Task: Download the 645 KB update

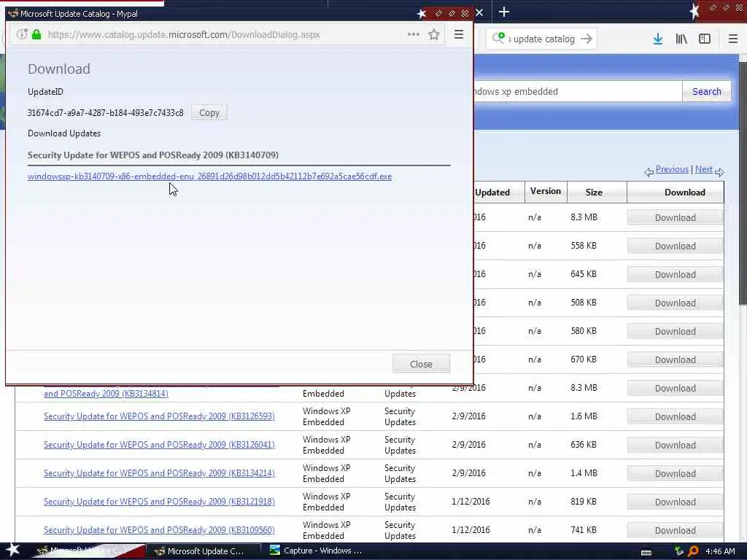Action: 675,275
